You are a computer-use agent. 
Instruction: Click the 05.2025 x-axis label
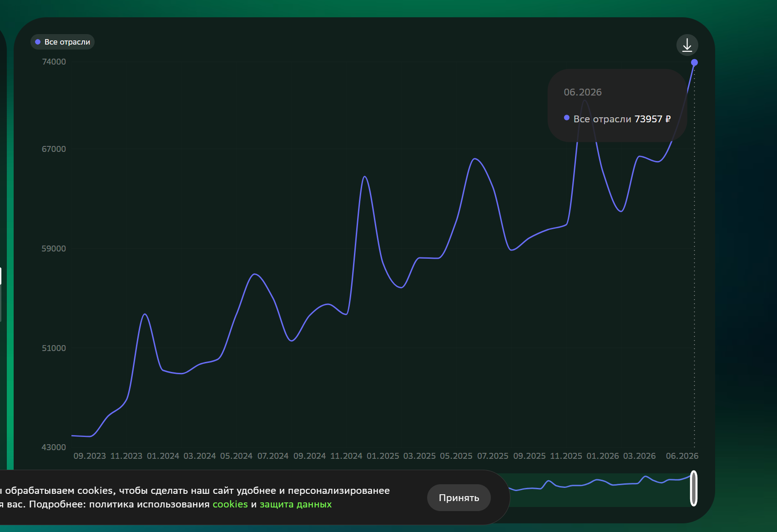(x=456, y=456)
